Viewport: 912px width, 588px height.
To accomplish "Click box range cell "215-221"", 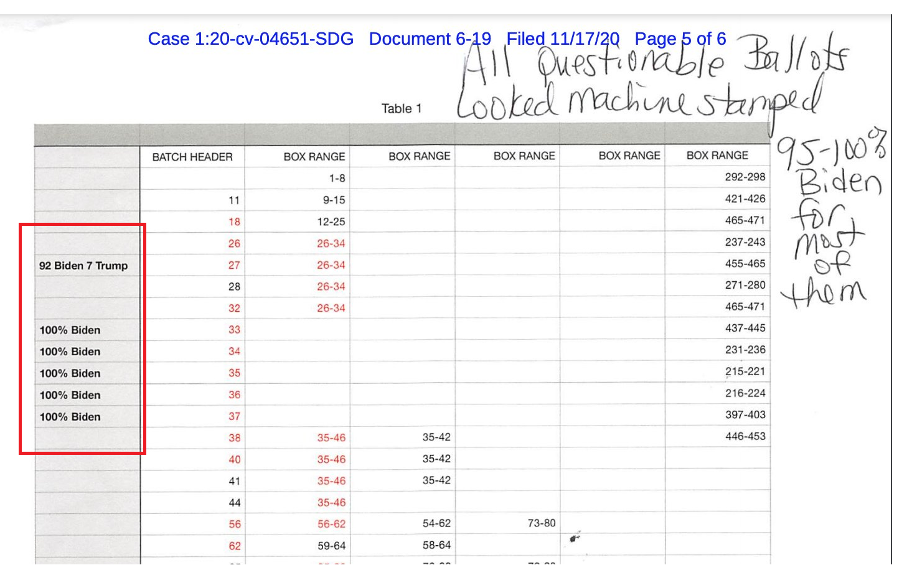I will click(x=745, y=371).
